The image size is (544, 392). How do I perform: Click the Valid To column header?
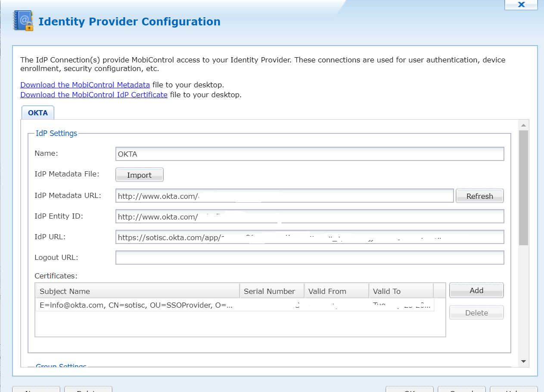coord(401,291)
